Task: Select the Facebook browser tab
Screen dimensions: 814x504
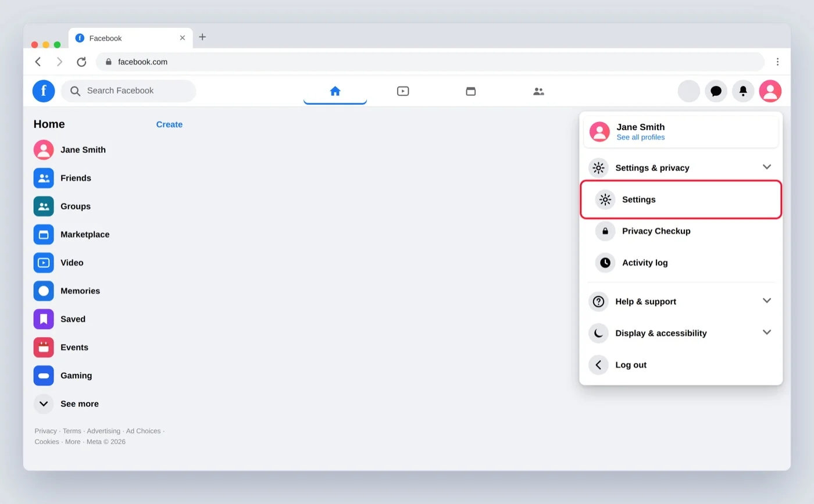Action: tap(130, 38)
